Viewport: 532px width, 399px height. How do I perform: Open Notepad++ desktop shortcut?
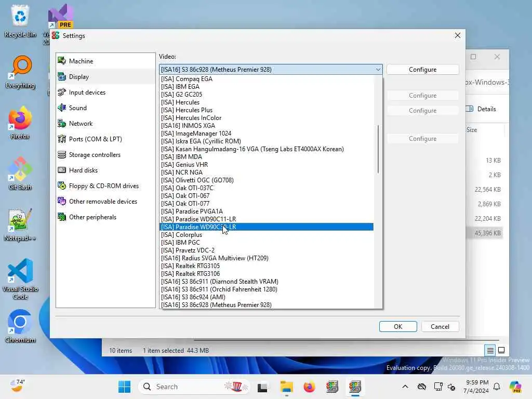pos(20,224)
